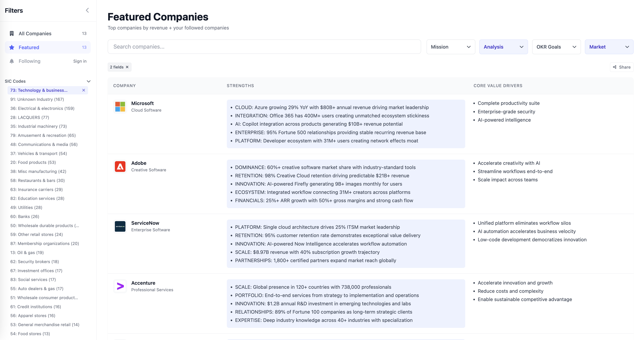The height and width of the screenshot is (340, 644).
Task: Toggle the 60: Banks SIC filter
Action: [x=25, y=216]
